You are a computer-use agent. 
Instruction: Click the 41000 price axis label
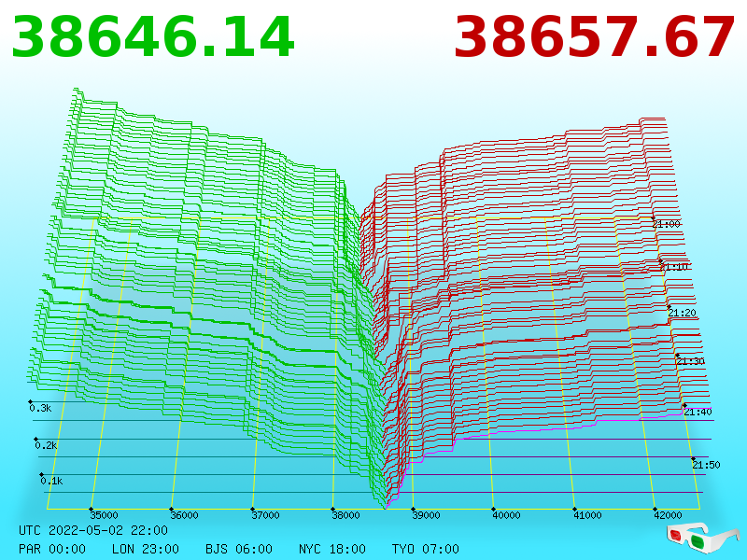[x=587, y=515]
